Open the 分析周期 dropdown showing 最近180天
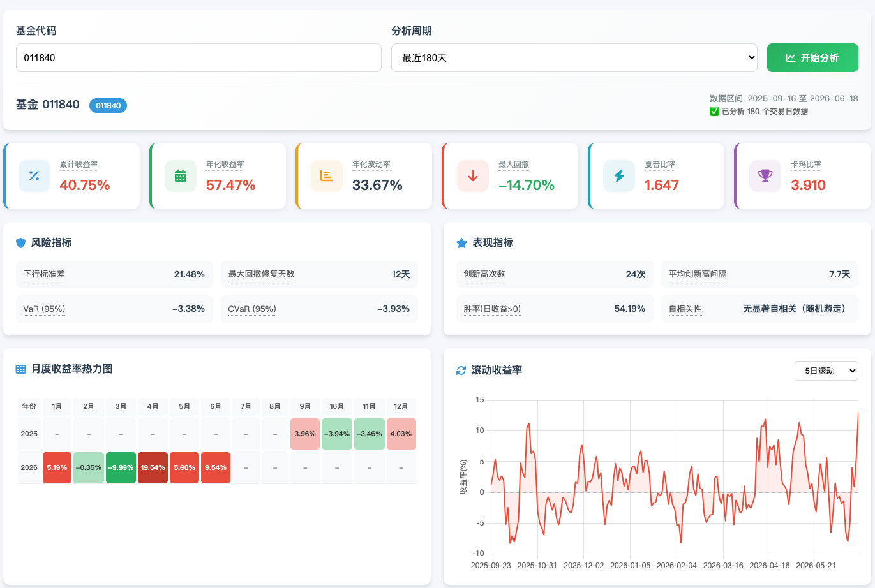The width and height of the screenshot is (875, 588). pos(574,58)
